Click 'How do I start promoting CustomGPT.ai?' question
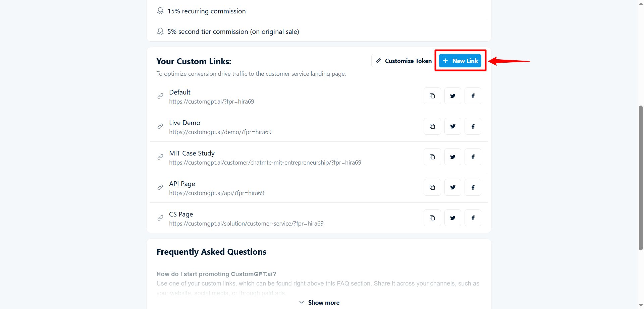This screenshot has height=309, width=644. coord(216,274)
